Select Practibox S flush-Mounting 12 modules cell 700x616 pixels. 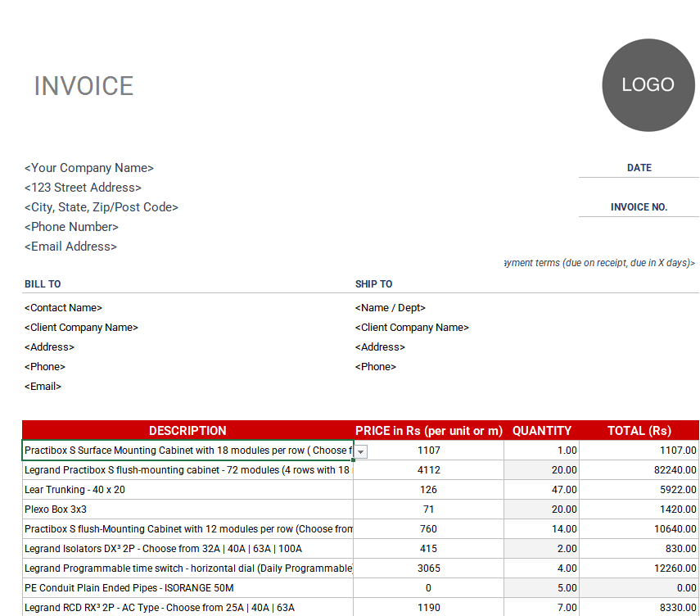pos(187,529)
